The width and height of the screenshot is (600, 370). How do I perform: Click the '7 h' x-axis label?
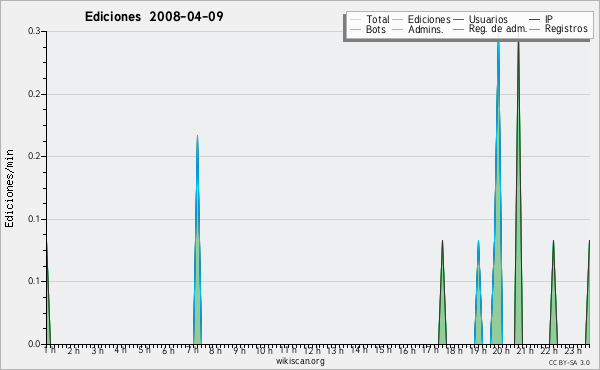(x=192, y=350)
